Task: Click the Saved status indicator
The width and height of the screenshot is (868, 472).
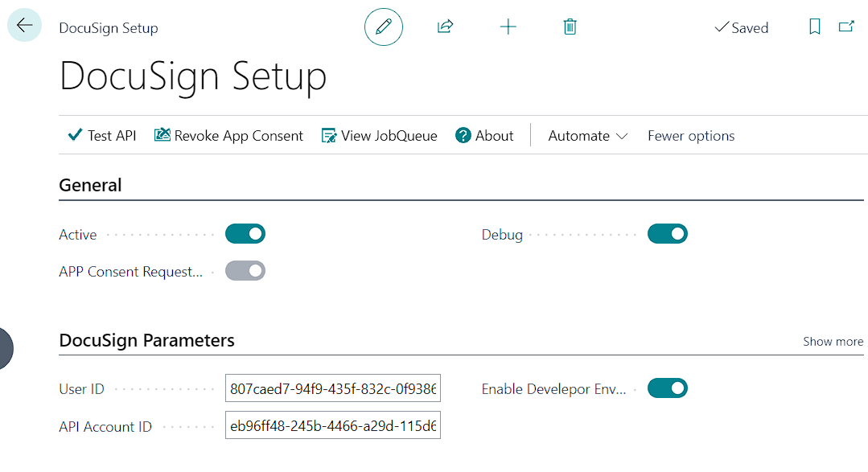Action: tap(741, 27)
